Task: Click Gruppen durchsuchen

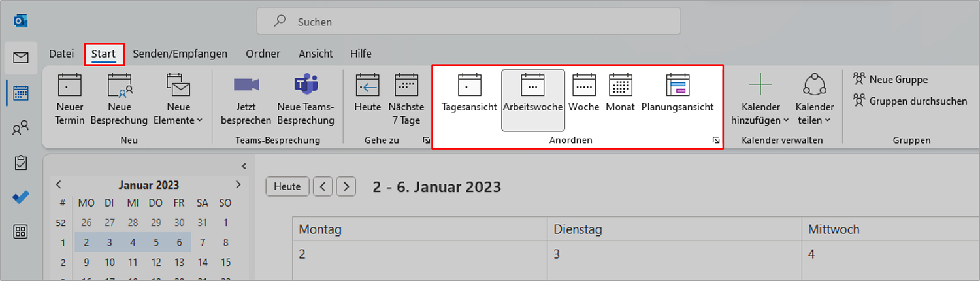Action: (910, 101)
